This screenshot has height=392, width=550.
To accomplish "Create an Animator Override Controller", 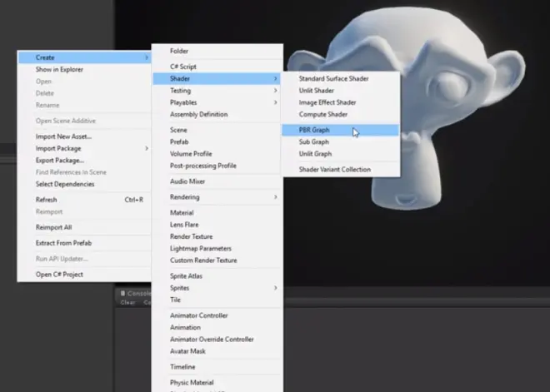I will 217,340.
